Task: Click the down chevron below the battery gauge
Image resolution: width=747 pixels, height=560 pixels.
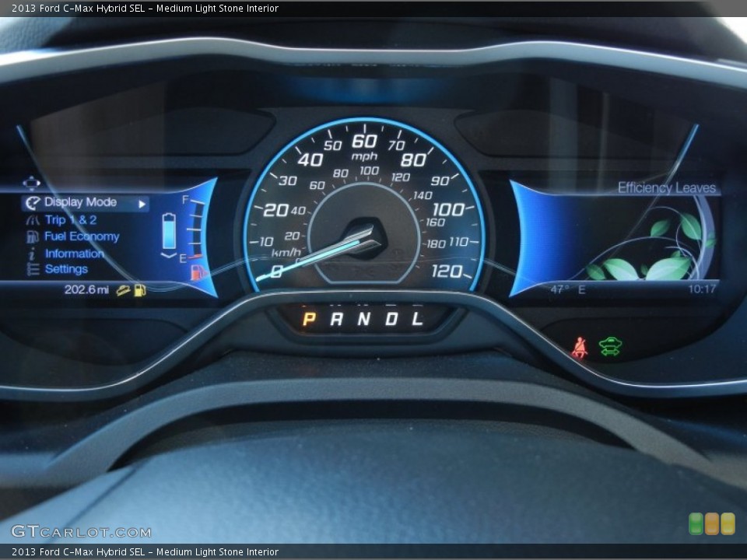Action: (x=169, y=256)
